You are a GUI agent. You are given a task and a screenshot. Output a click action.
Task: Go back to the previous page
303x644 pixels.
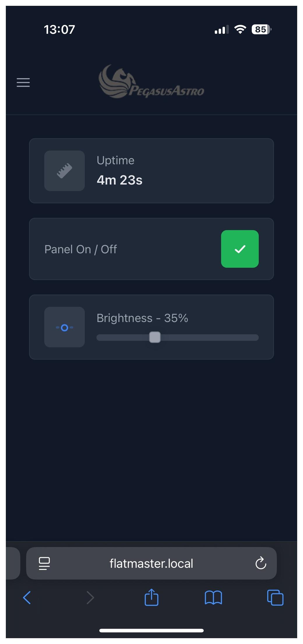(27, 598)
